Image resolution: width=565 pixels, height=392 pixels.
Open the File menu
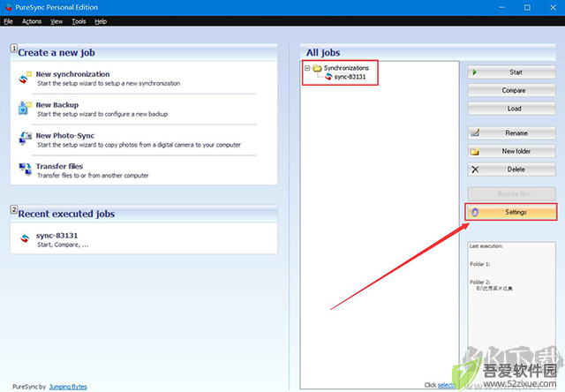(x=8, y=21)
